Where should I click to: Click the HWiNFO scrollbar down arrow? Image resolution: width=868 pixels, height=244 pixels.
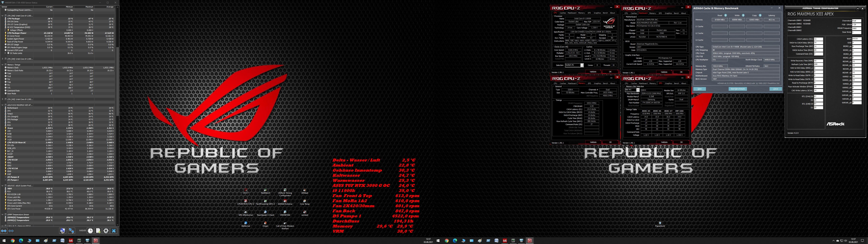pyautogui.click(x=117, y=225)
